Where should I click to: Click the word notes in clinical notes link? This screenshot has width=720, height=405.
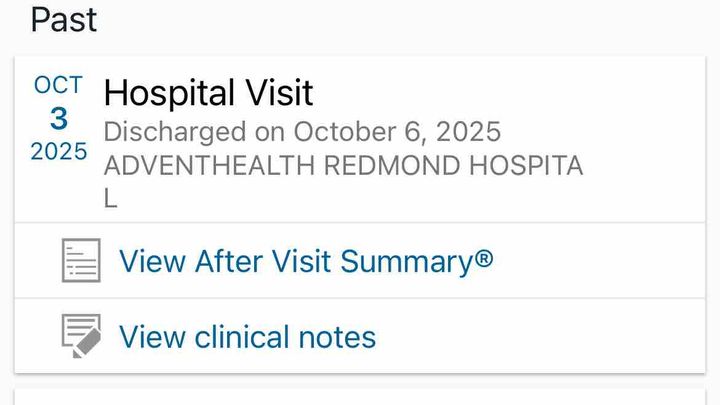332,336
